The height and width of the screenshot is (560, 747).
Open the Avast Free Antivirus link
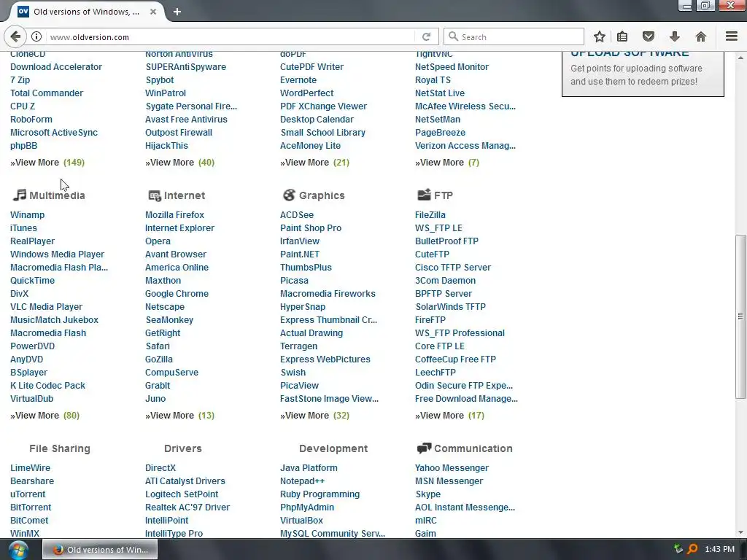[186, 120]
